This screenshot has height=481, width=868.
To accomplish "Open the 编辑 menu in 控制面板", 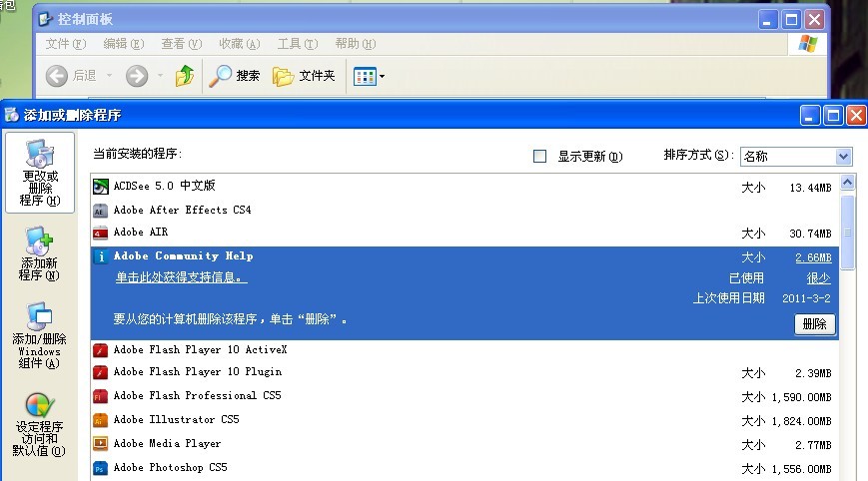I will [124, 44].
